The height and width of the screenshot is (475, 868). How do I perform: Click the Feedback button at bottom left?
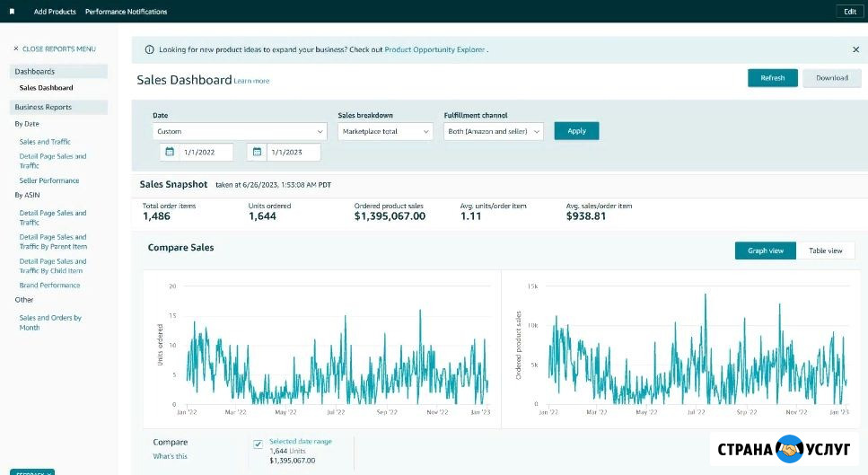pyautogui.click(x=32, y=472)
